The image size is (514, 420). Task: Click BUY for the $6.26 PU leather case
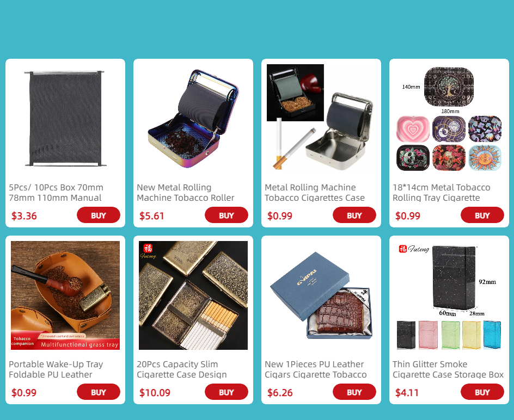[354, 392]
